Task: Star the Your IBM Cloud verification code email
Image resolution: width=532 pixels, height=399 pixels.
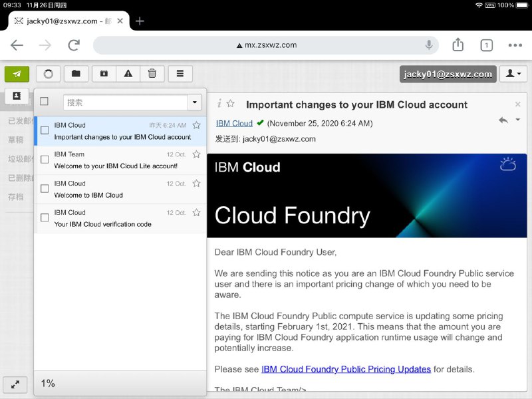Action: coord(196,212)
